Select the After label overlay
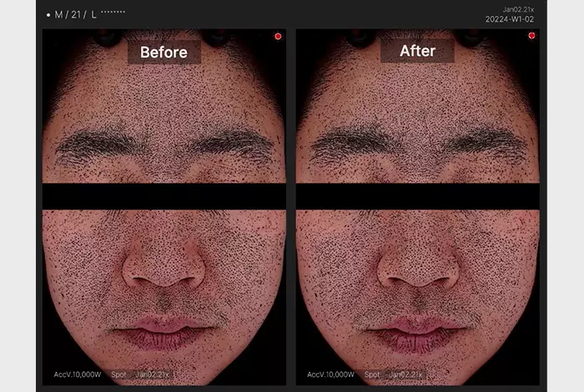 pyautogui.click(x=417, y=52)
